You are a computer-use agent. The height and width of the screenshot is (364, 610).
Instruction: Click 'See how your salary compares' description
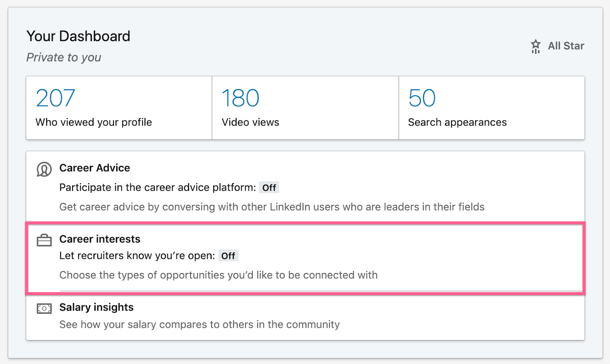pyautogui.click(x=199, y=324)
